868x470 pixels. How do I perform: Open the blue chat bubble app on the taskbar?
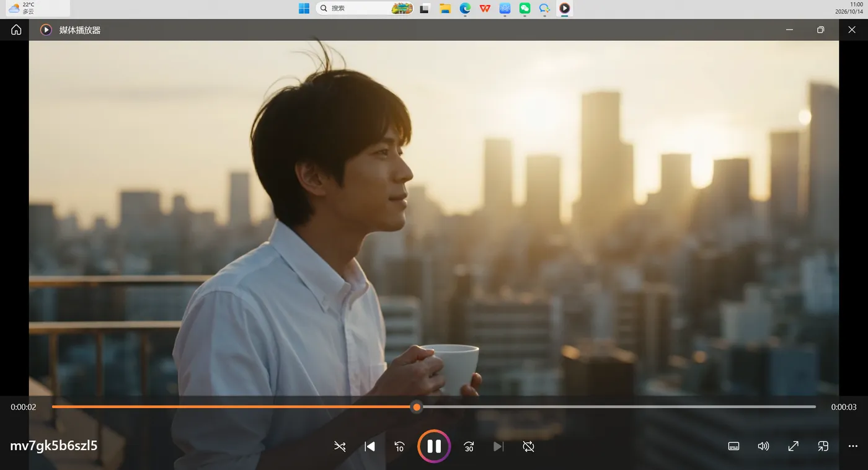pos(544,9)
